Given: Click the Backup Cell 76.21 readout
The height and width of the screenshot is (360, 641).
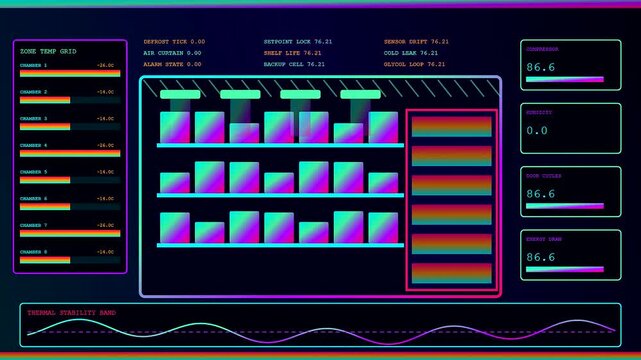Looking at the screenshot, I should click(294, 65).
